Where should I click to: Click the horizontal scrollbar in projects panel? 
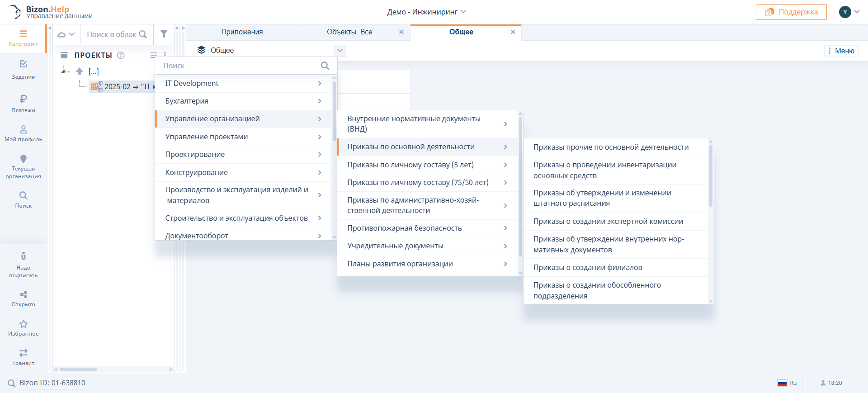(x=78, y=369)
